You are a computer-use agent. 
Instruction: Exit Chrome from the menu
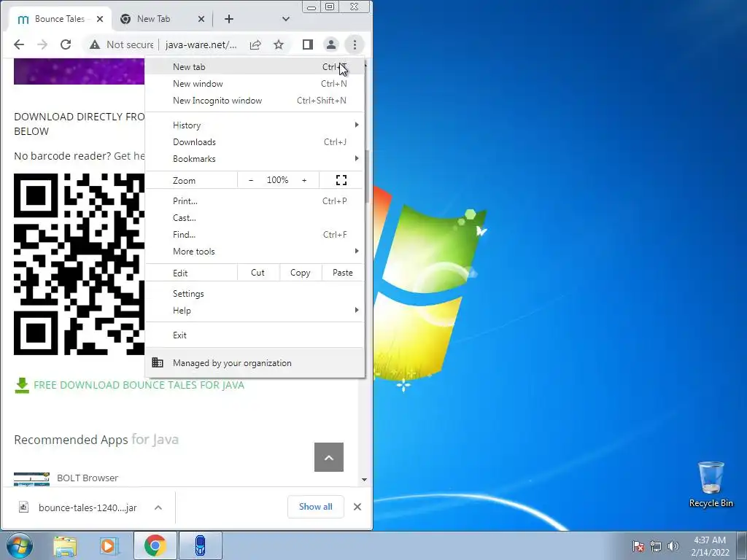pos(255,335)
